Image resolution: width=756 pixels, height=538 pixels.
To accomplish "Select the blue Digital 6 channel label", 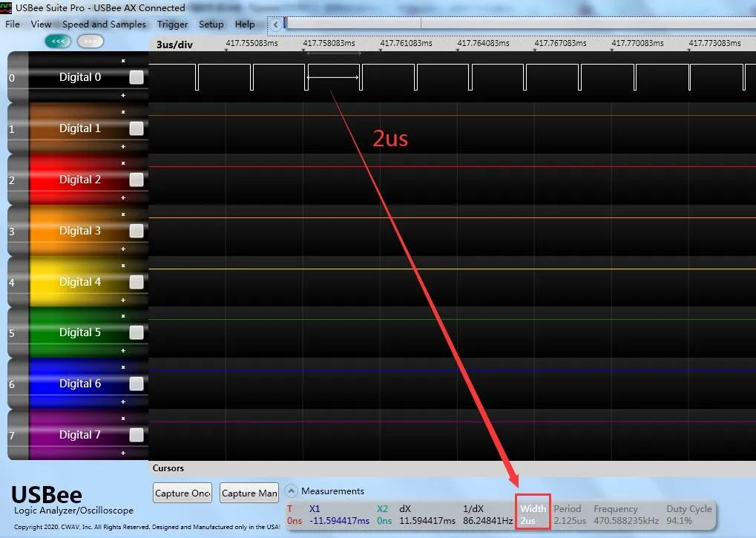I will pos(80,384).
